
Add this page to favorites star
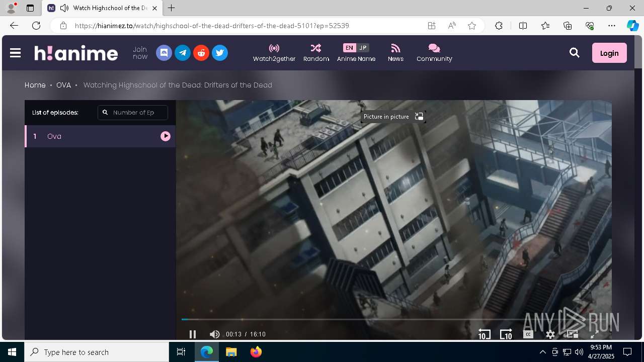click(x=472, y=26)
